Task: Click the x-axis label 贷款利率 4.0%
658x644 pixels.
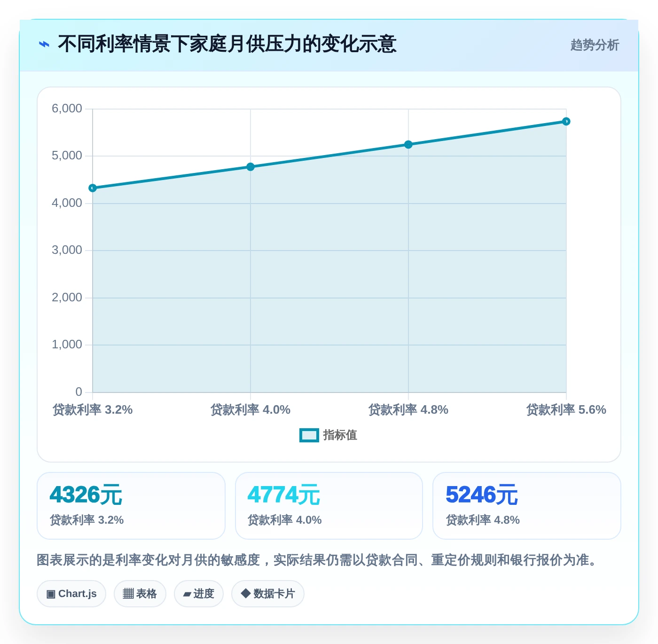Action: [251, 410]
